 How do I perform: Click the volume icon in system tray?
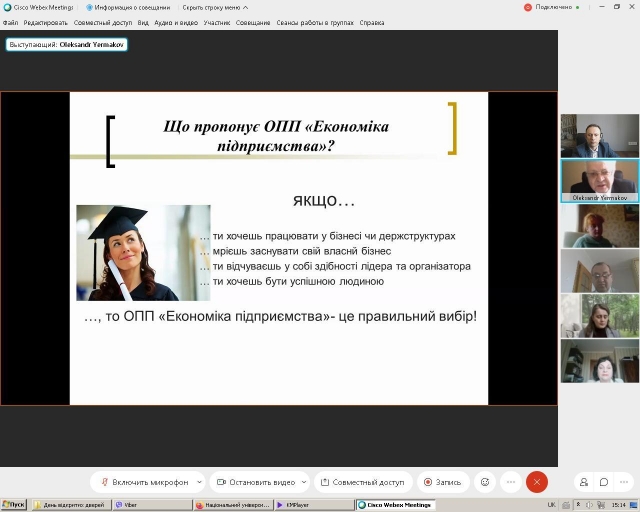tap(590, 505)
